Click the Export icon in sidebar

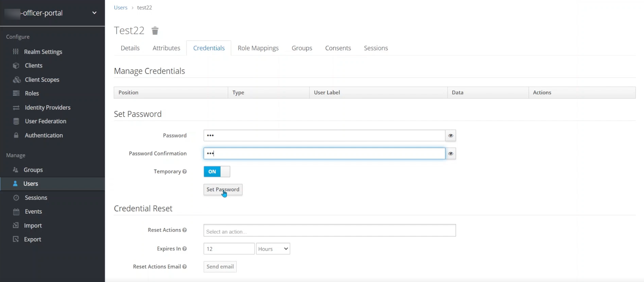[x=16, y=239]
